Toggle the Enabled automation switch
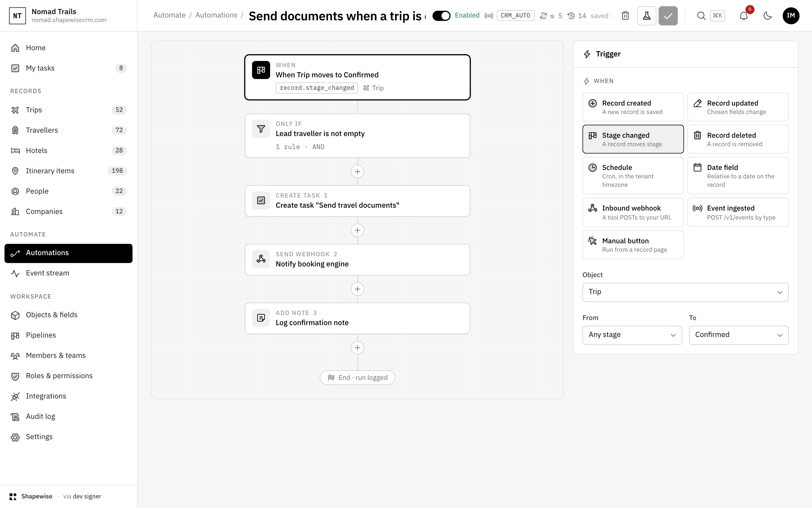Viewport: 812px width, 508px height. tap(441, 16)
